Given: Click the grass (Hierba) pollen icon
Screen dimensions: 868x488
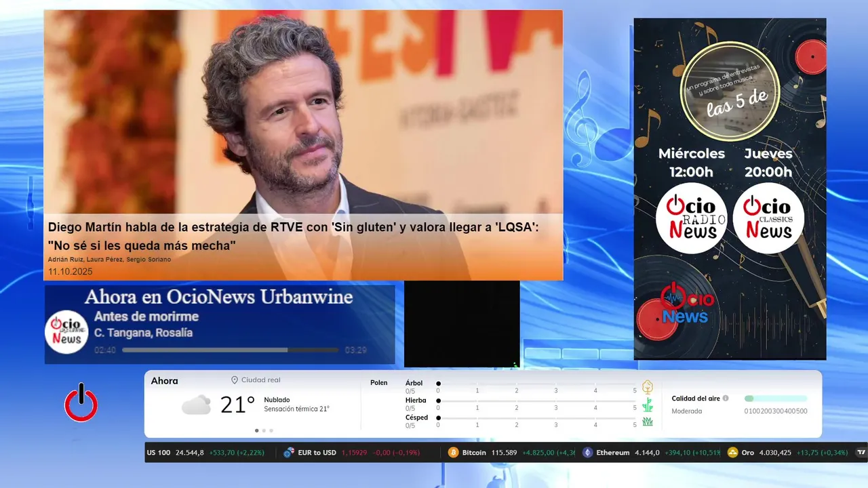Looking at the screenshot, I should 648,405.
